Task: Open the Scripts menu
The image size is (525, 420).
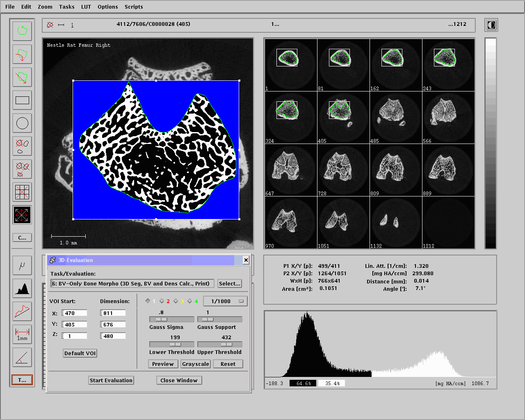Action: coord(134,7)
